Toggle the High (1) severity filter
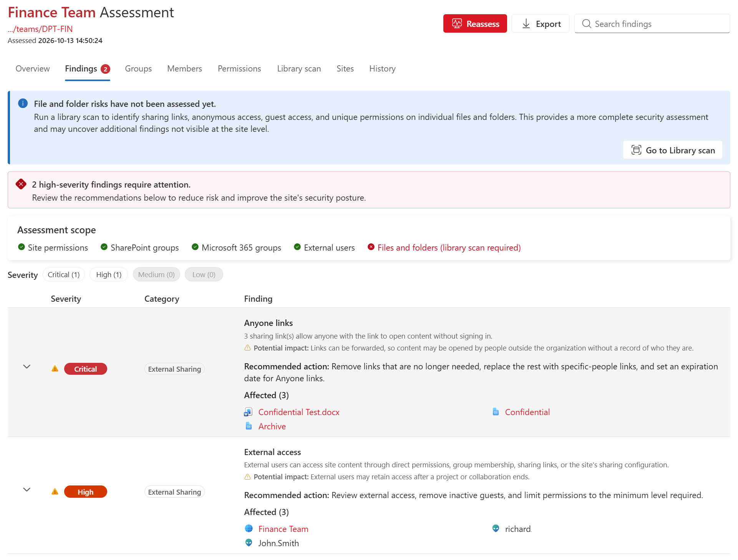Screen dimensions: 738x560 click(x=109, y=274)
